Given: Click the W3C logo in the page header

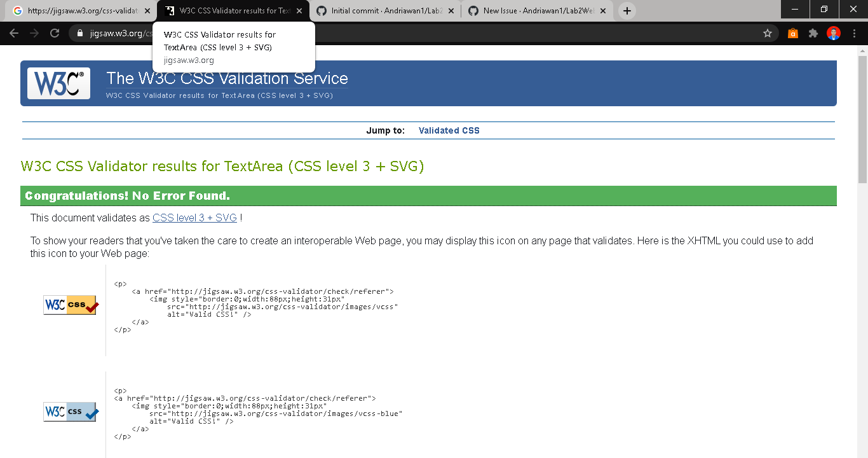Looking at the screenshot, I should 58,83.
